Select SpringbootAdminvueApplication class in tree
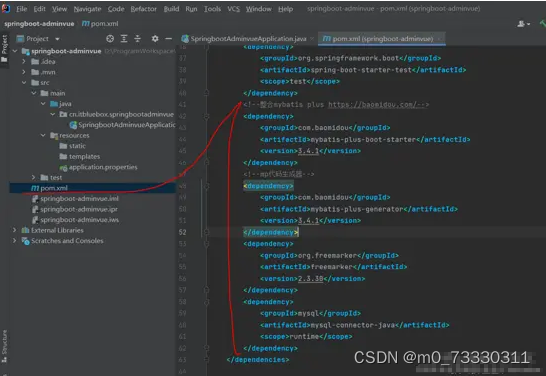The width and height of the screenshot is (546, 376). coord(123,125)
